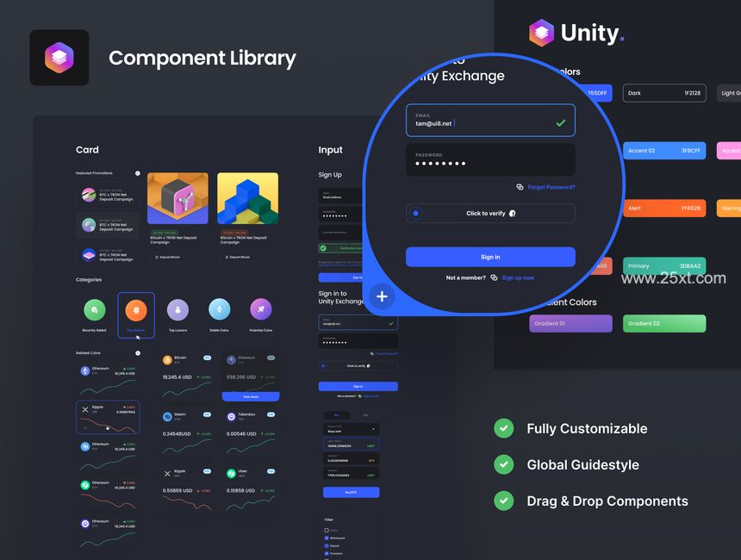Select the Potential Coins rocket icon
Screen dimensions: 741x560
tap(261, 309)
